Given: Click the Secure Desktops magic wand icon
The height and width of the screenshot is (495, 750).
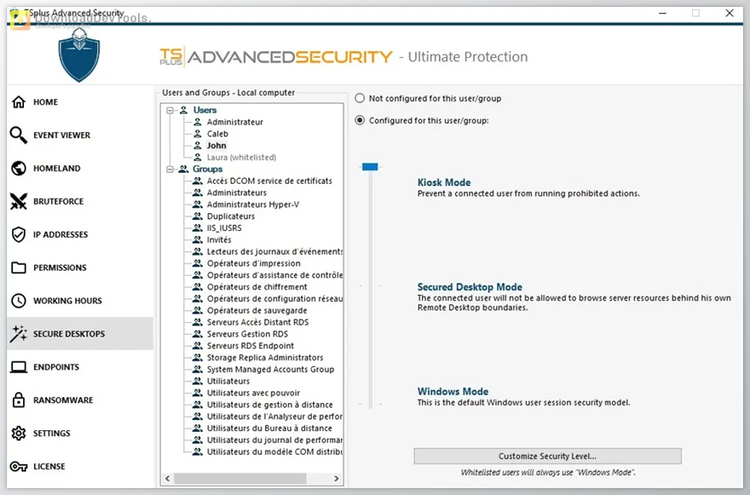Looking at the screenshot, I should coord(19,334).
